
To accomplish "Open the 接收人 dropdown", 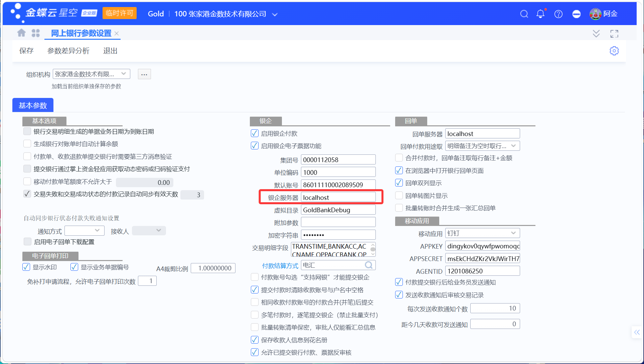I will tap(149, 231).
